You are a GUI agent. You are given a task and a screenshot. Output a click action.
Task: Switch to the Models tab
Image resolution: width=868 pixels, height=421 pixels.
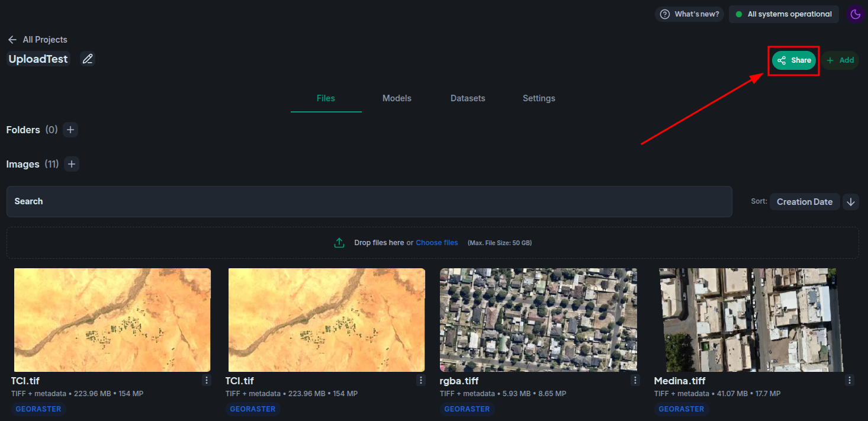[x=397, y=98]
